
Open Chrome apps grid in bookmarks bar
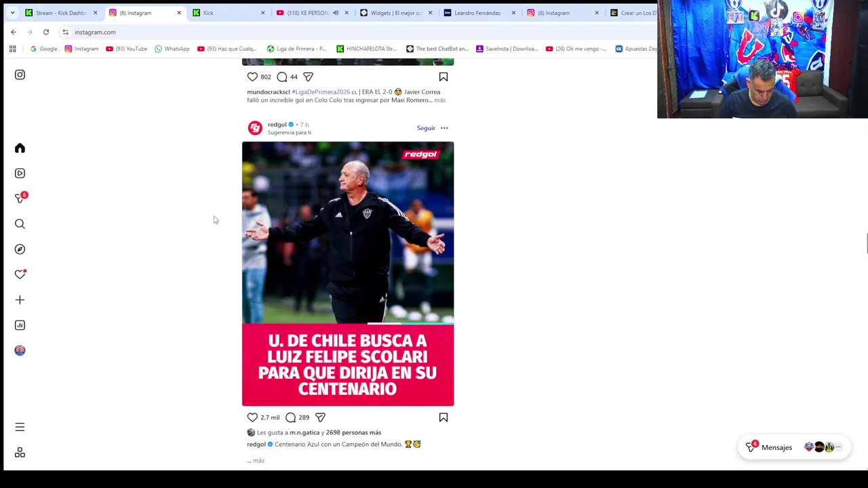coord(12,49)
